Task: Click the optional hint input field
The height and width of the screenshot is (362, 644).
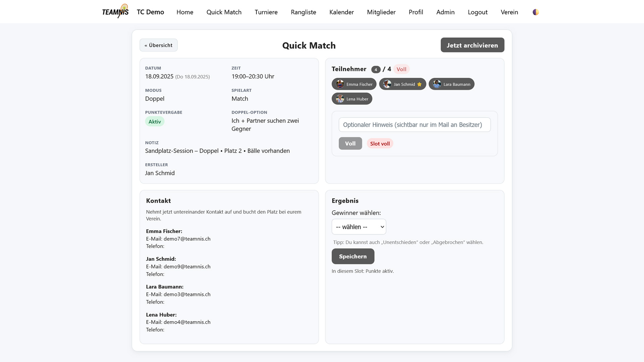Action: [x=415, y=124]
